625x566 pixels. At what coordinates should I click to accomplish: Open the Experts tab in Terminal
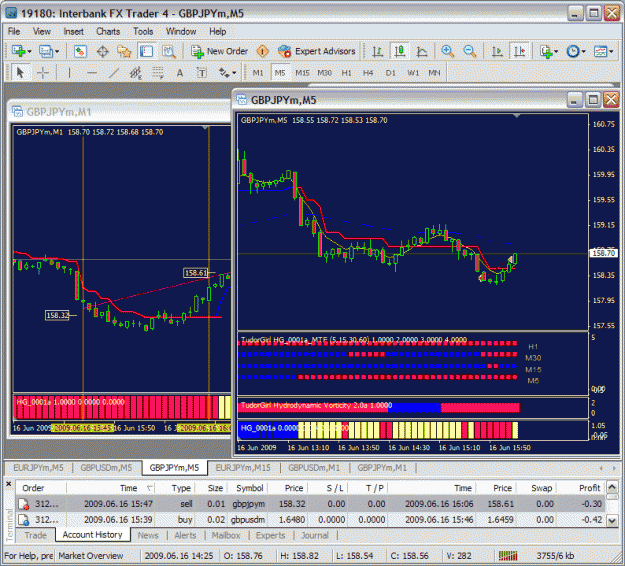coord(270,535)
